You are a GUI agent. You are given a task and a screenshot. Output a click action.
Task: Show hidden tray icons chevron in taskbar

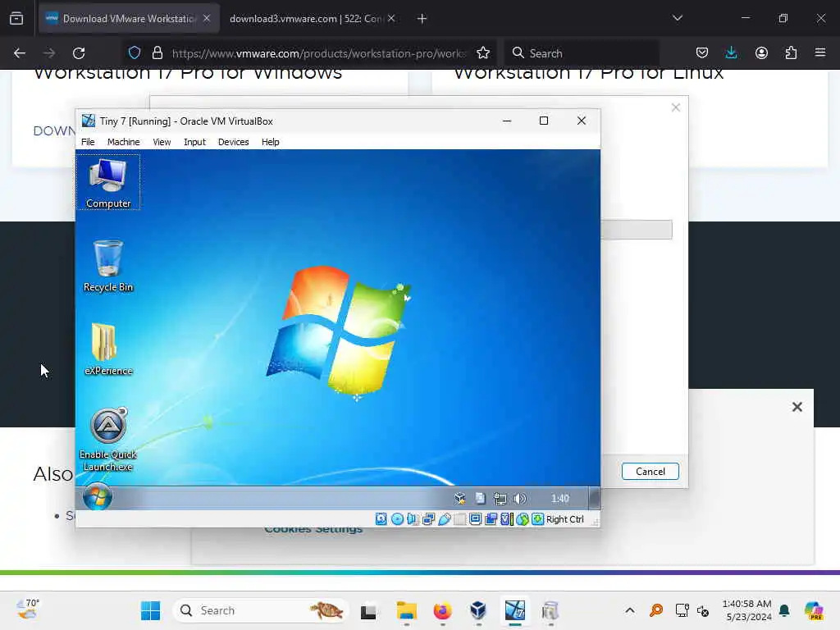[x=630, y=610]
